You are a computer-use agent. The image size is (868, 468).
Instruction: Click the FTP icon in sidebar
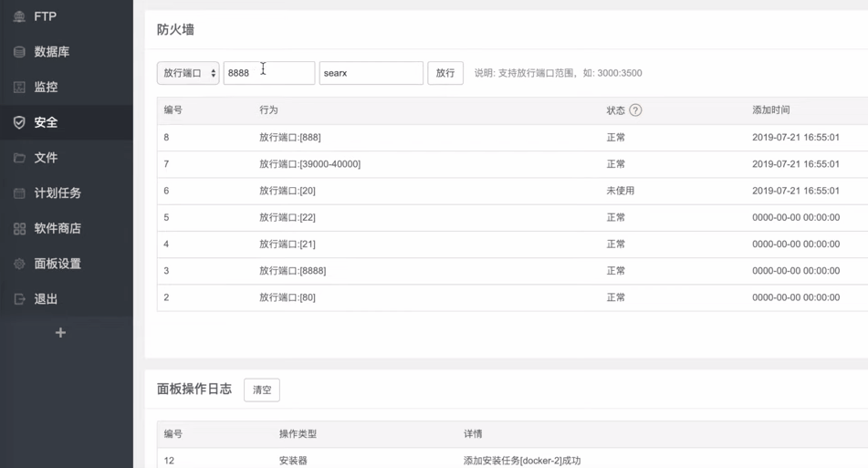click(x=19, y=16)
